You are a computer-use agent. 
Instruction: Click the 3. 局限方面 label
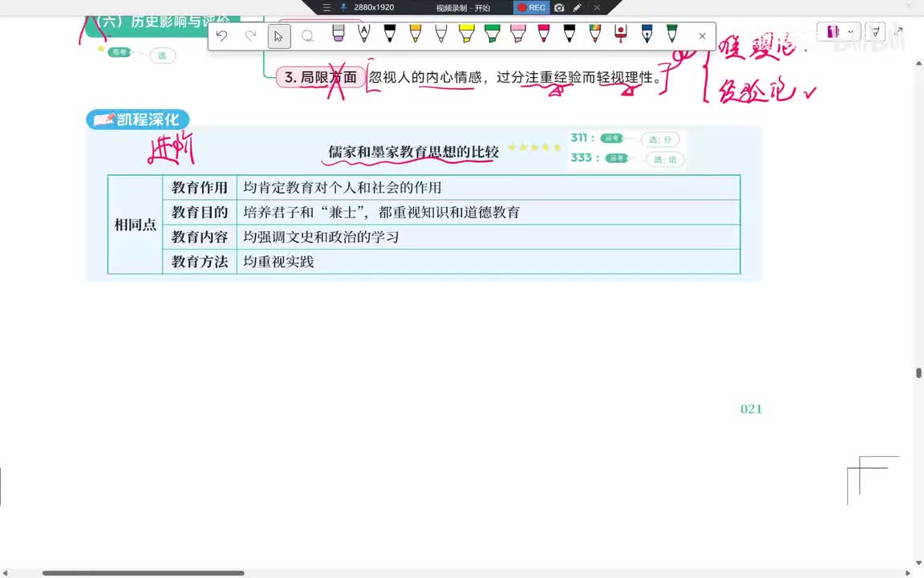321,77
